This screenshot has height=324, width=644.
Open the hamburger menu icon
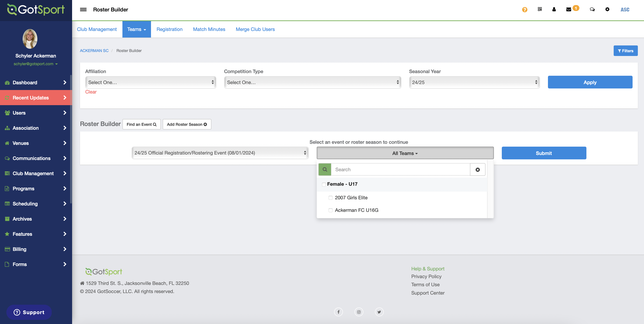coord(83,9)
